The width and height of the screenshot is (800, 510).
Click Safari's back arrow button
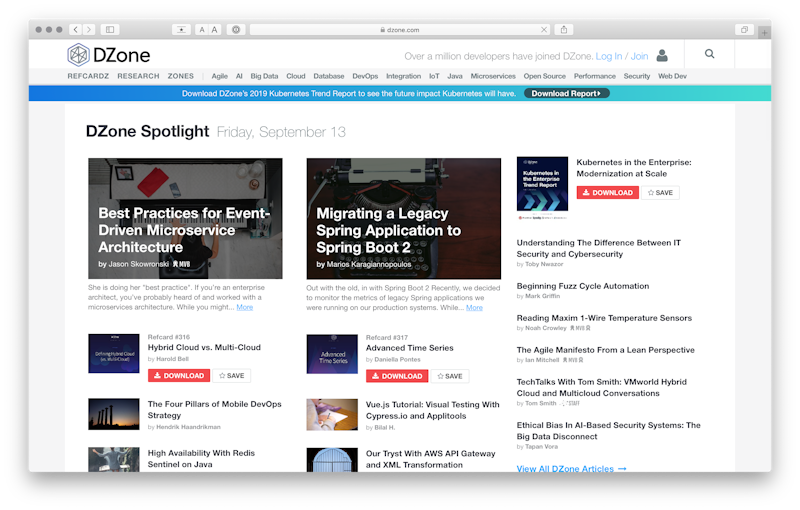[76, 30]
